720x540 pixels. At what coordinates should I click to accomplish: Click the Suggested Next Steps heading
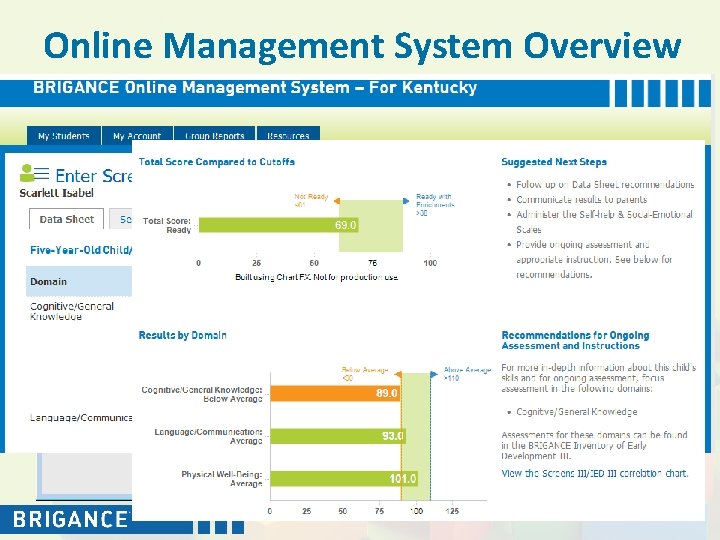tap(554, 162)
